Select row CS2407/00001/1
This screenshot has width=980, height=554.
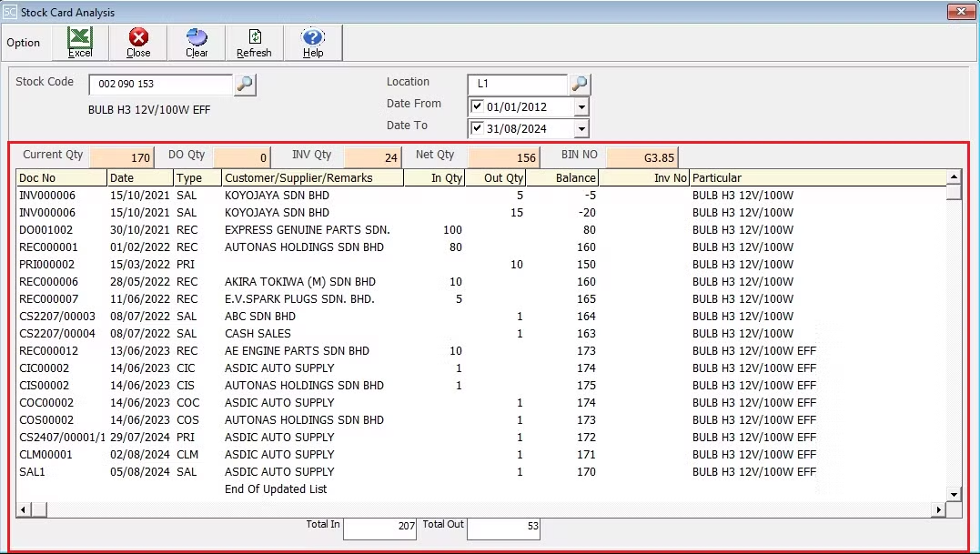(x=482, y=438)
